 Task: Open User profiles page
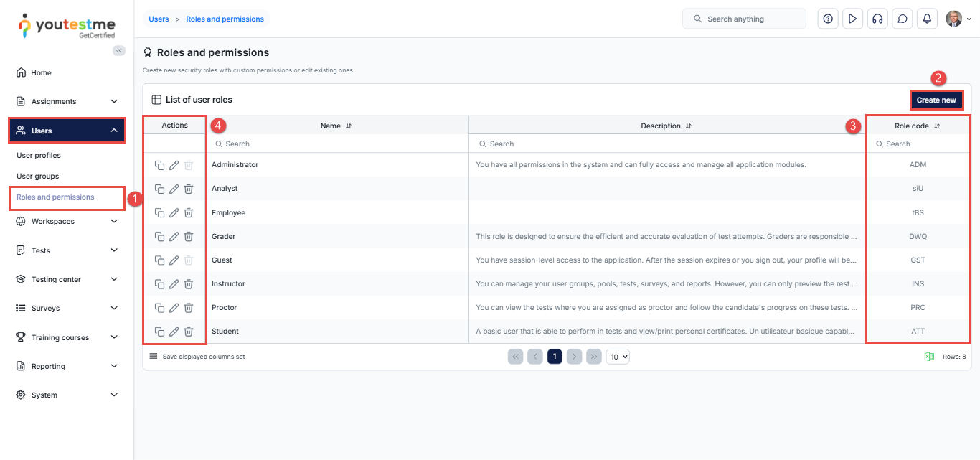[39, 155]
